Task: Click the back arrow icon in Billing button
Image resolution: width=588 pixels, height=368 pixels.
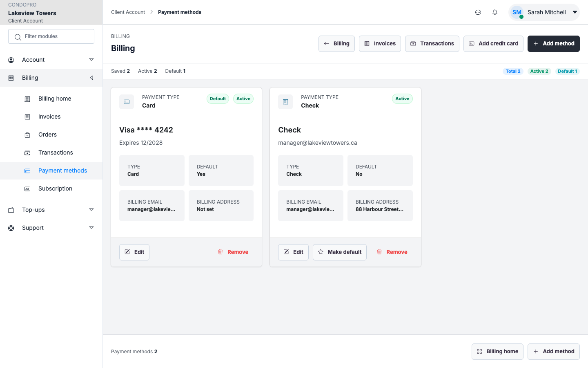Action: click(326, 44)
